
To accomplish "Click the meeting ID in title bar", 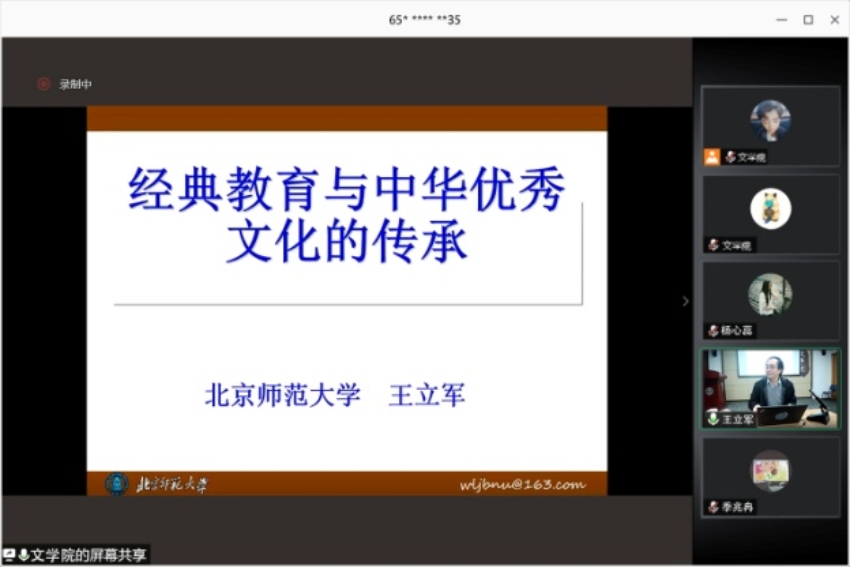I will (424, 19).
